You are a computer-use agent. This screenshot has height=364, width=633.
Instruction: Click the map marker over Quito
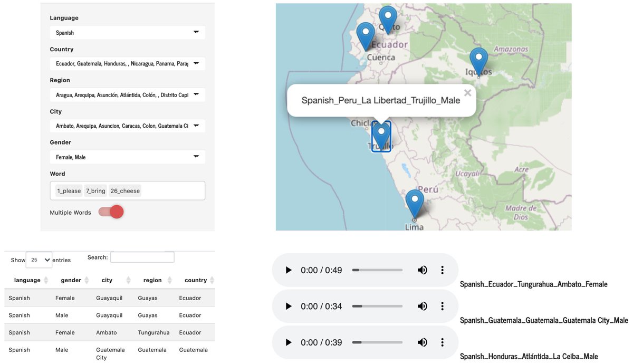click(388, 18)
